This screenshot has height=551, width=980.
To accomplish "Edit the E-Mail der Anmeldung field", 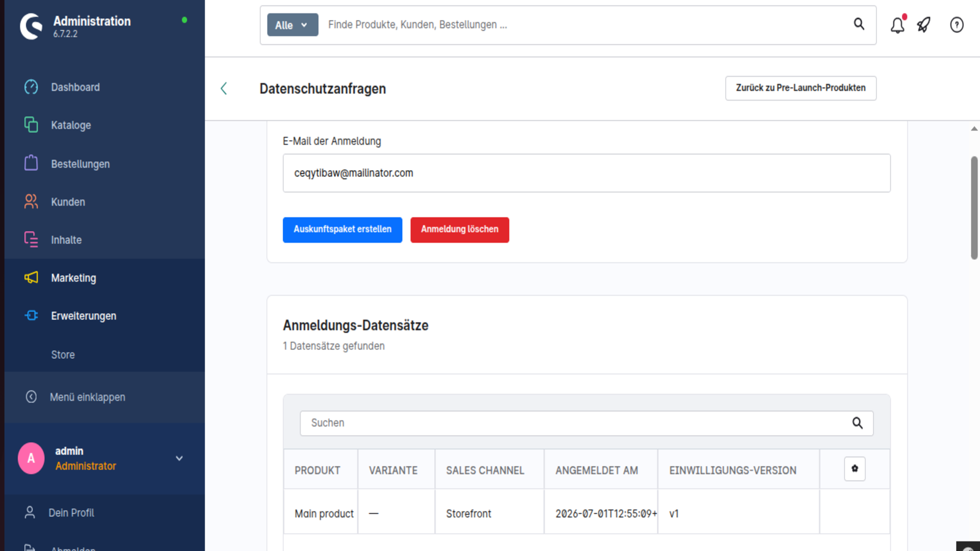I will (586, 173).
